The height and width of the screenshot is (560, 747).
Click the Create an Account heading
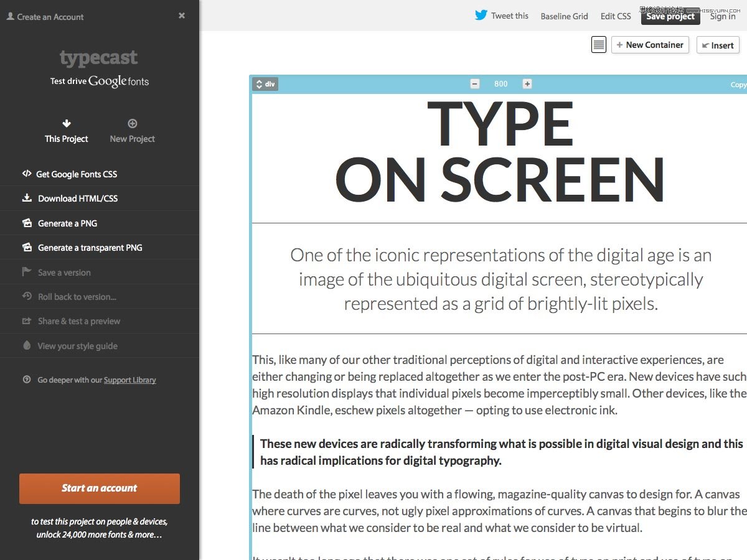click(50, 17)
